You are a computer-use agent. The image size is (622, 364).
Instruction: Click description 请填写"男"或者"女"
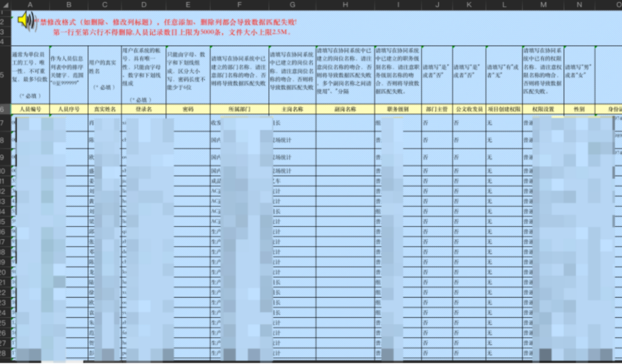pos(579,75)
